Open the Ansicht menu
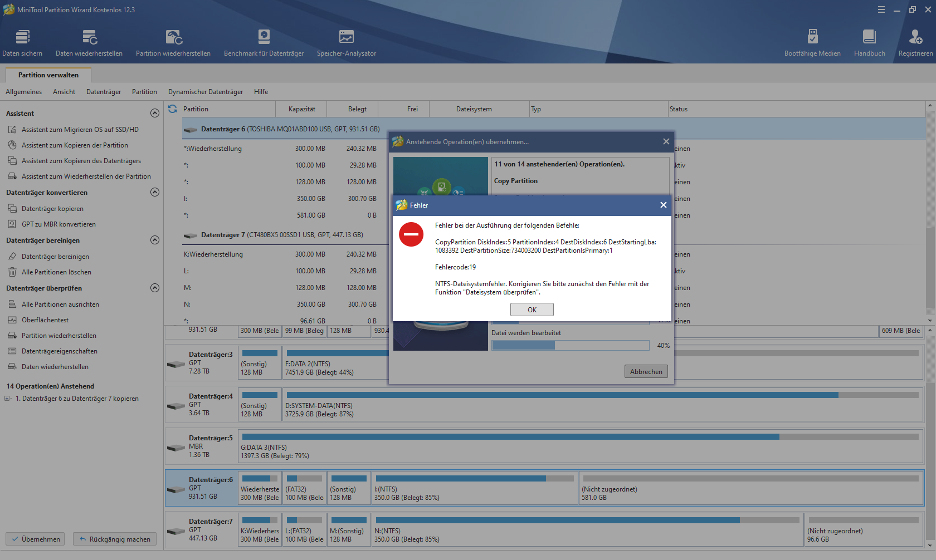 click(64, 92)
